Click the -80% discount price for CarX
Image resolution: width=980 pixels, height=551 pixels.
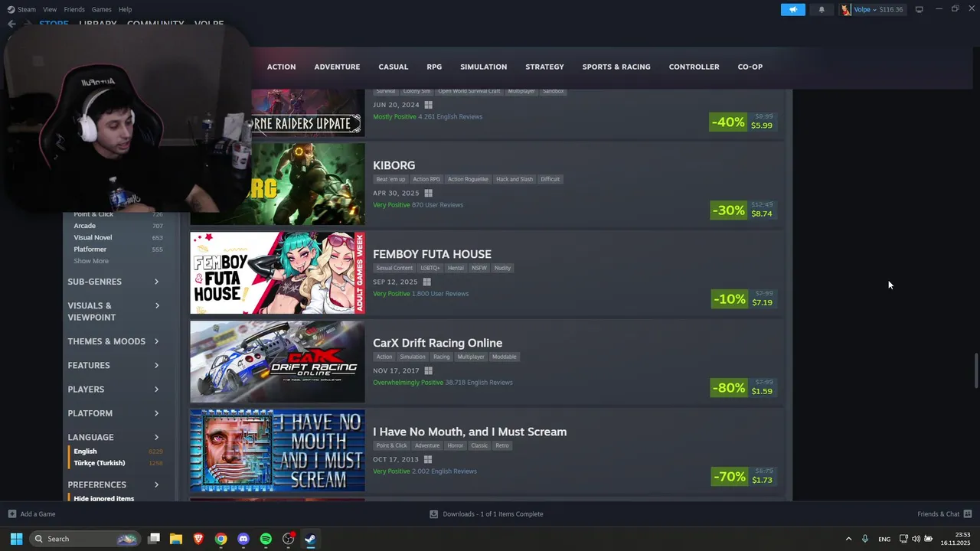(x=743, y=387)
